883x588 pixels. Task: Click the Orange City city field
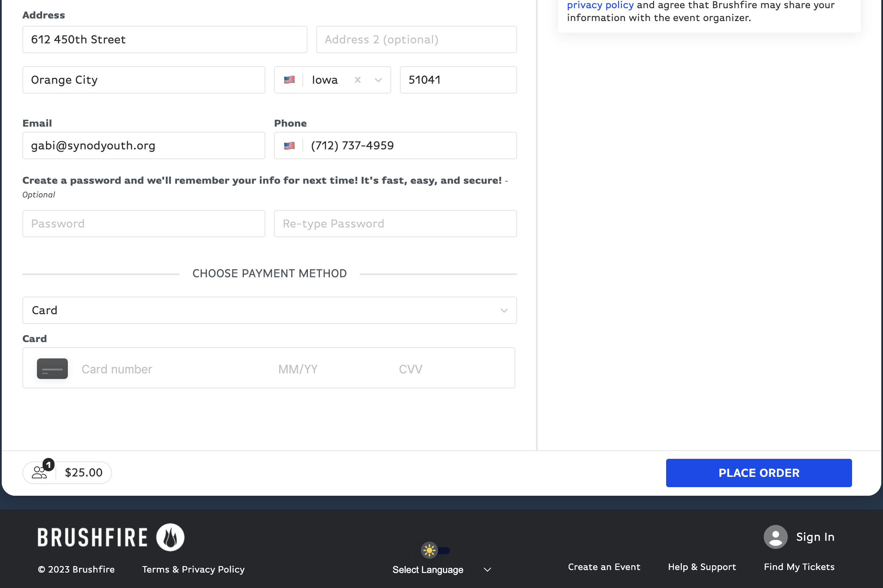(x=144, y=80)
